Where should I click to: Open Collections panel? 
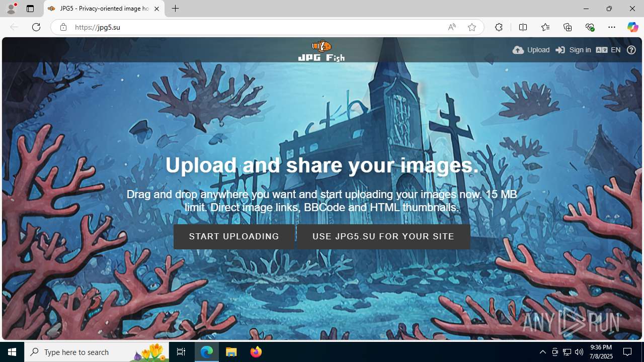568,27
